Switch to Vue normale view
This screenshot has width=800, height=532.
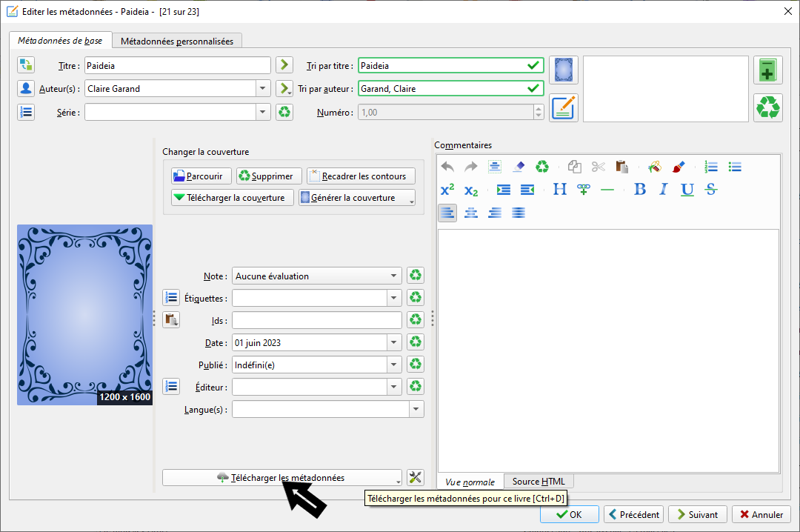pos(470,482)
